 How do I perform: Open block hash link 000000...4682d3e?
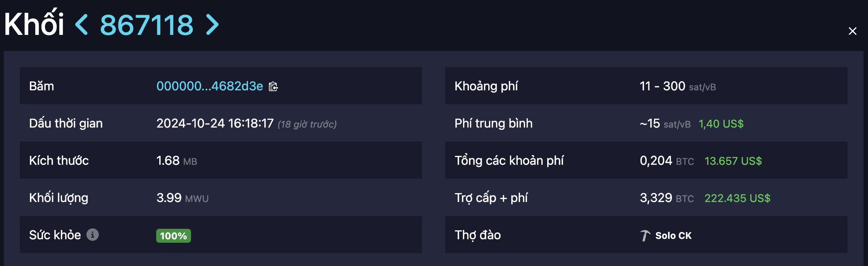210,86
